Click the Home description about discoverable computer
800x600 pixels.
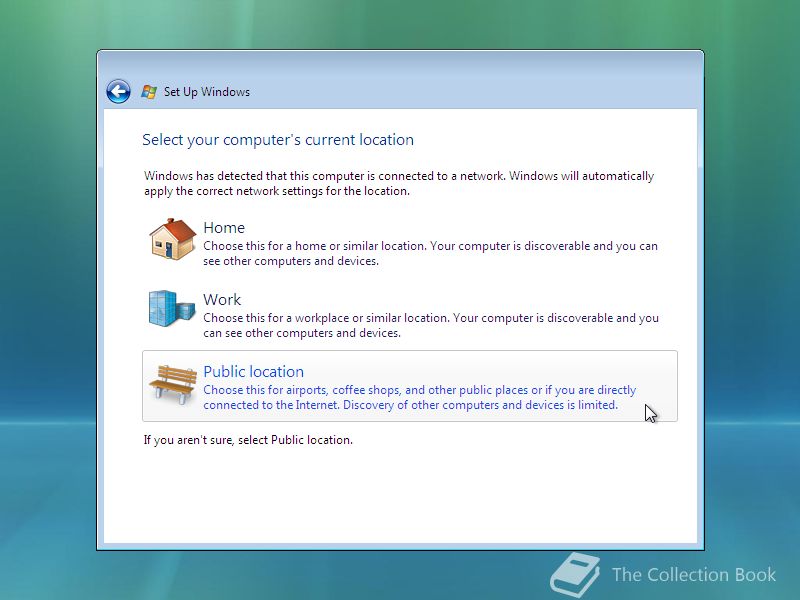coord(430,254)
